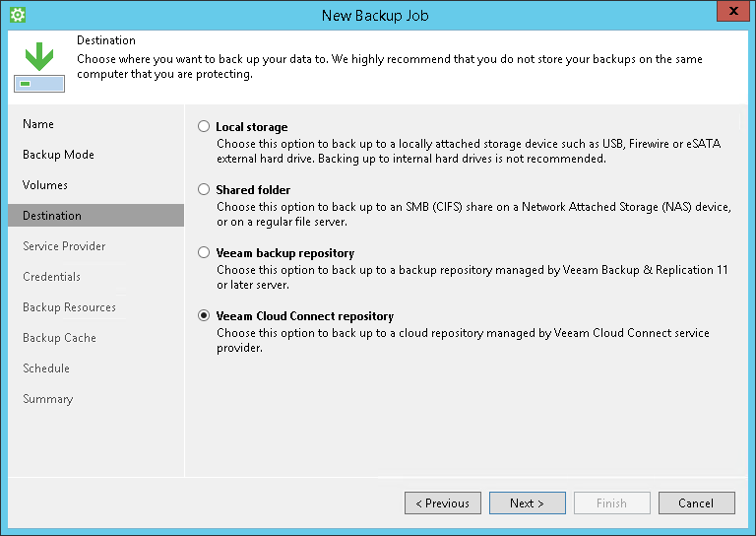This screenshot has height=536, width=756.
Task: Jump to the Summary step
Action: click(x=47, y=399)
